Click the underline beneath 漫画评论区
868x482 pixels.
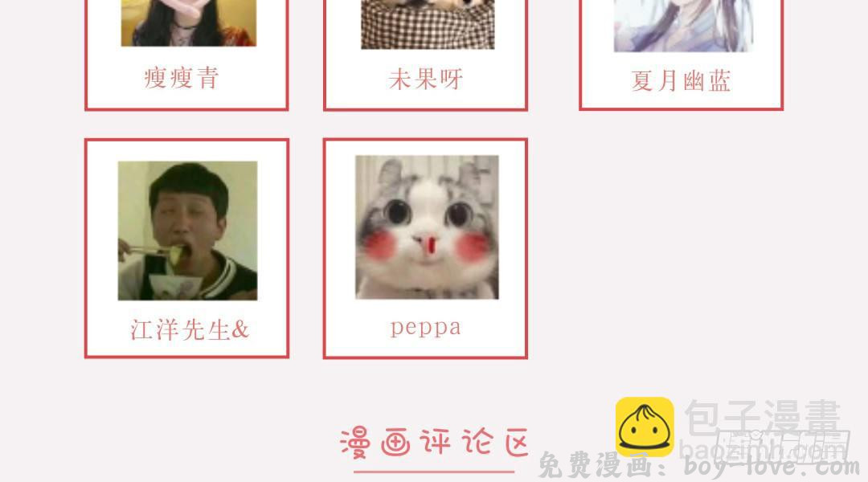pos(434,472)
